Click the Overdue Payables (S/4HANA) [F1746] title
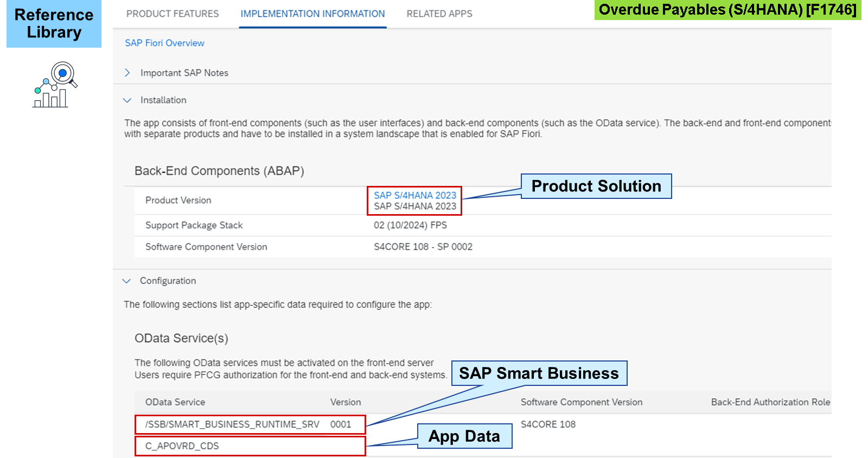 727,10
